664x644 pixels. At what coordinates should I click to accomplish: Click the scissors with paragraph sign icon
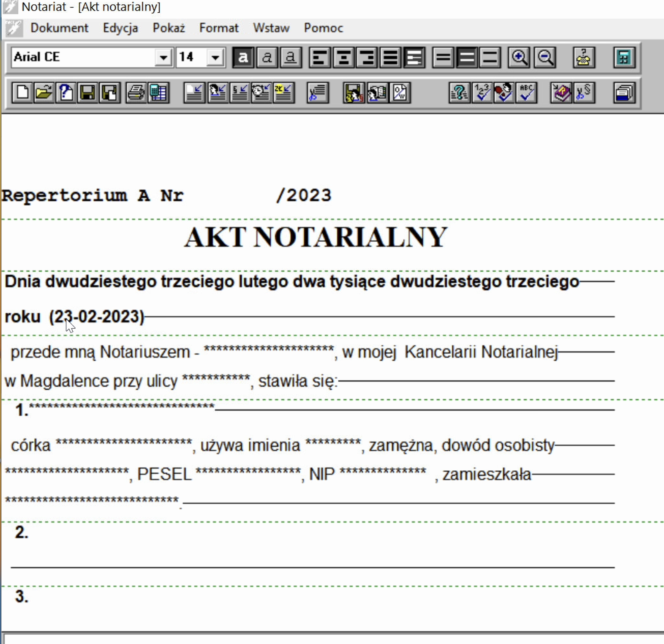(584, 93)
